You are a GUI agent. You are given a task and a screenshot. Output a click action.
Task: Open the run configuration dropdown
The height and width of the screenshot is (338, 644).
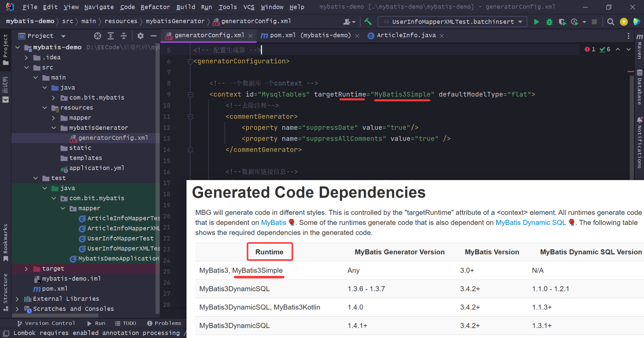click(452, 22)
